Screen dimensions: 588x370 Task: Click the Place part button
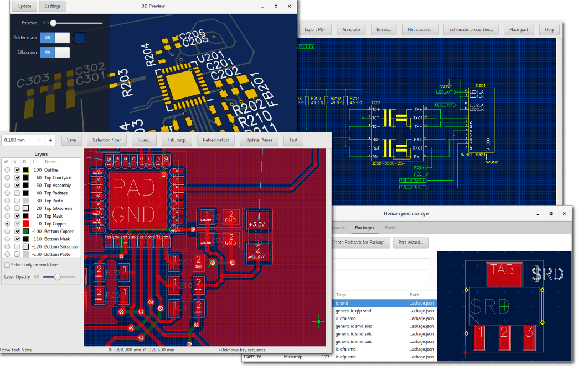pos(519,30)
